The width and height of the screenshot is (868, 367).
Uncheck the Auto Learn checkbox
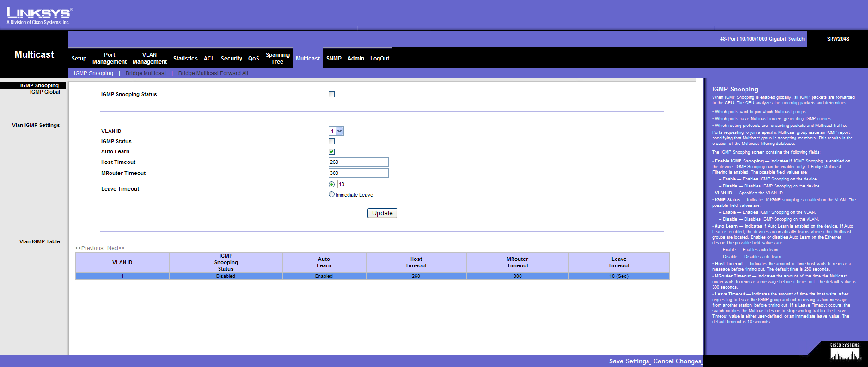coord(331,152)
